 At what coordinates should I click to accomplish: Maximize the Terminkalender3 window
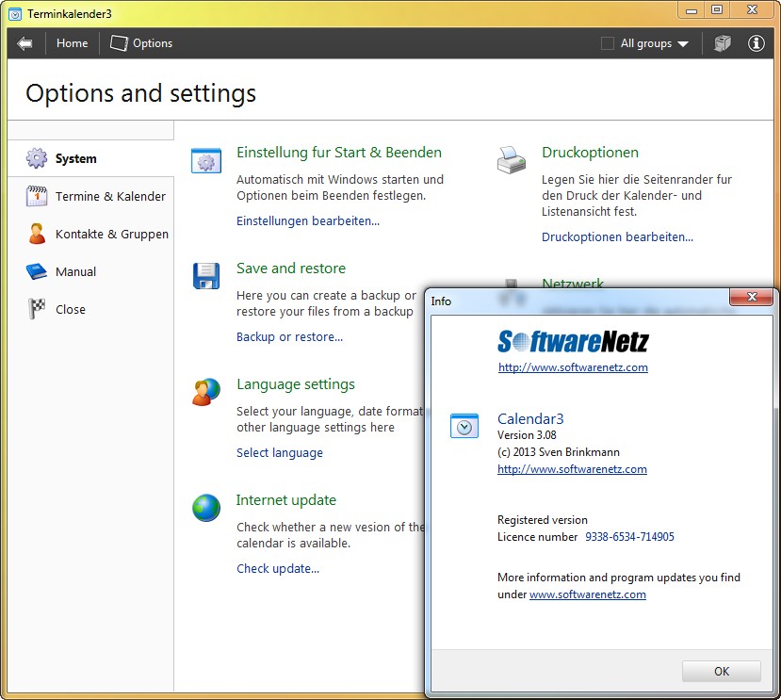click(x=717, y=10)
